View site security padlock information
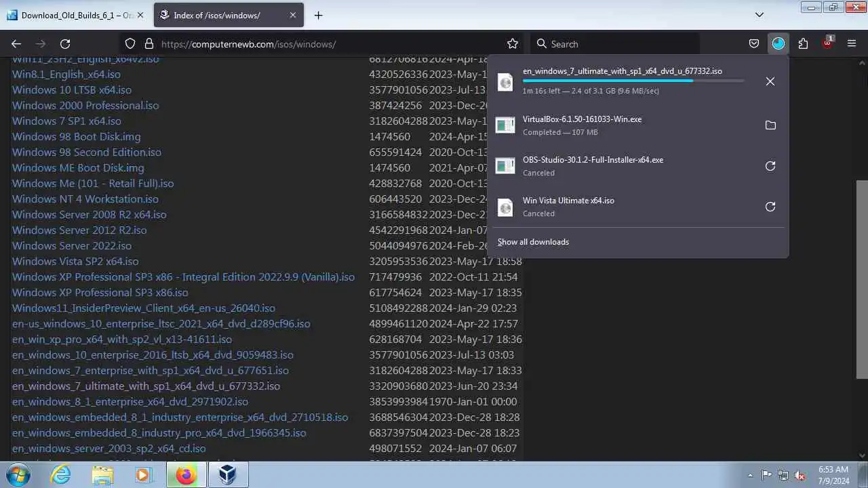 pos(149,43)
